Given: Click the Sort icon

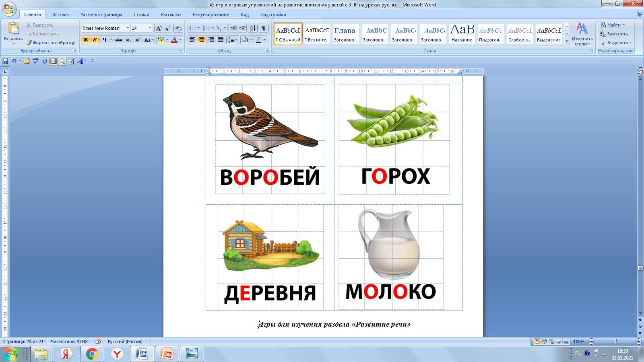Looking at the screenshot, I should (x=253, y=28).
